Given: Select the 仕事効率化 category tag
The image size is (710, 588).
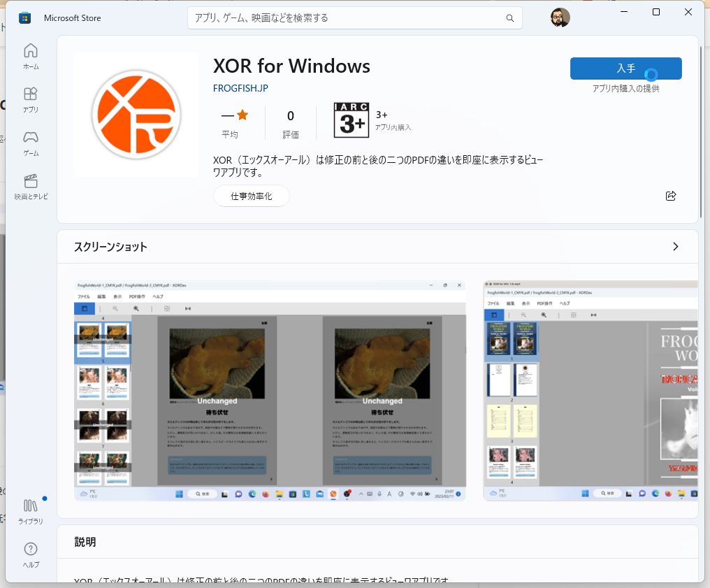Looking at the screenshot, I should pos(252,196).
